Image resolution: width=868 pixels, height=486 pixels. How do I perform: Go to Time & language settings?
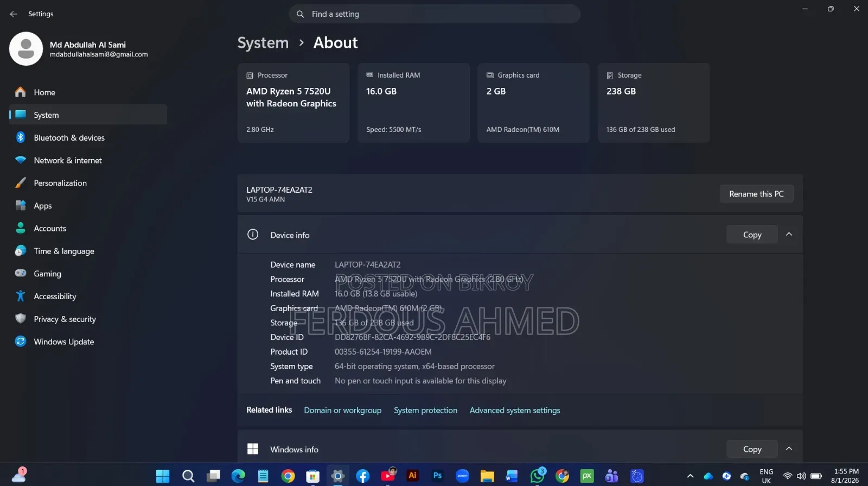(88, 251)
